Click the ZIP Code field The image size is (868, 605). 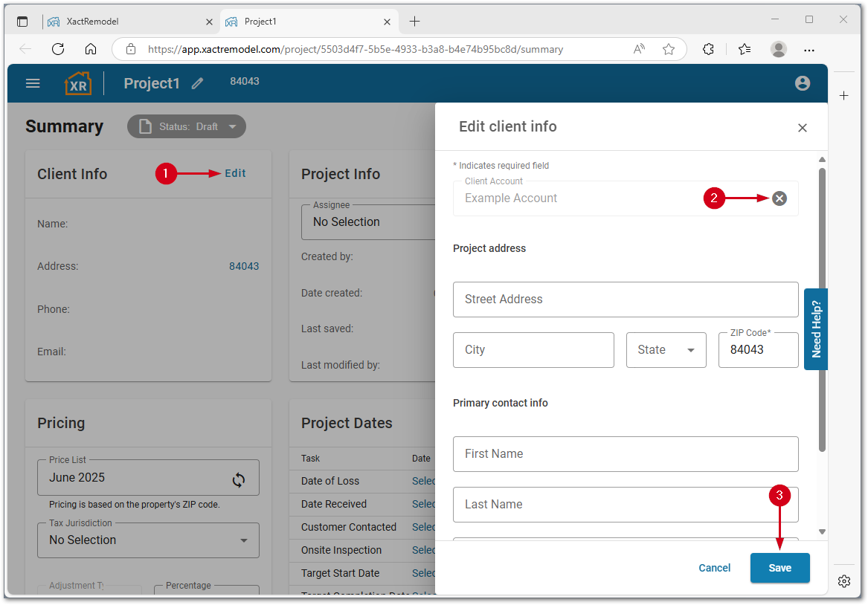pyautogui.click(x=758, y=350)
